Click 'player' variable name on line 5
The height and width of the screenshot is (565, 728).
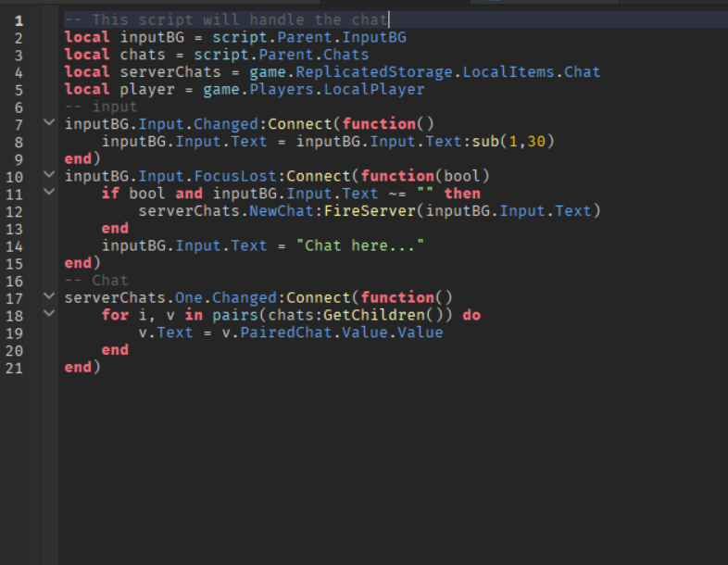tap(147, 89)
